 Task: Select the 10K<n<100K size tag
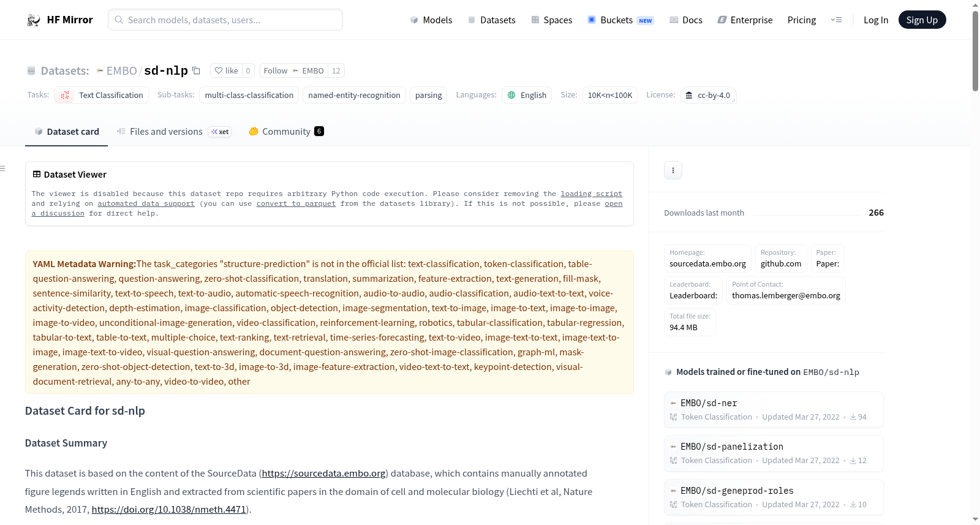click(x=610, y=95)
